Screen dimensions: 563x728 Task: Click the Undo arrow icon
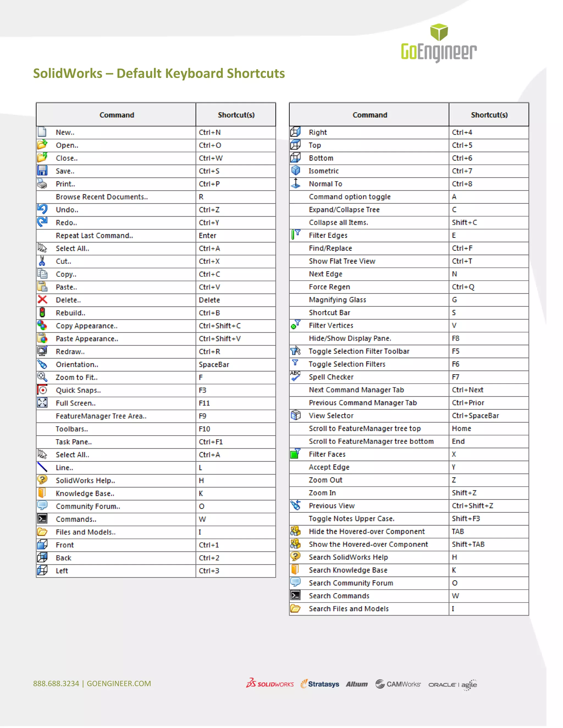pos(42,209)
